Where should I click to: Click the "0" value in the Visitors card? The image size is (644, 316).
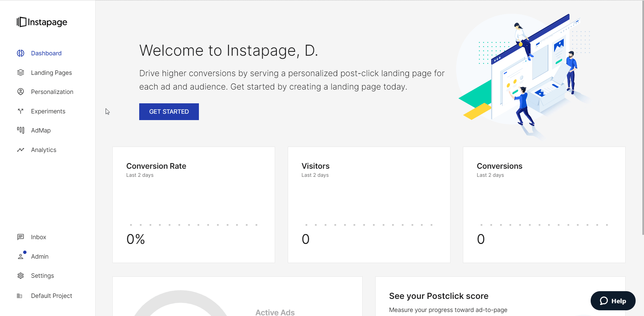306,239
